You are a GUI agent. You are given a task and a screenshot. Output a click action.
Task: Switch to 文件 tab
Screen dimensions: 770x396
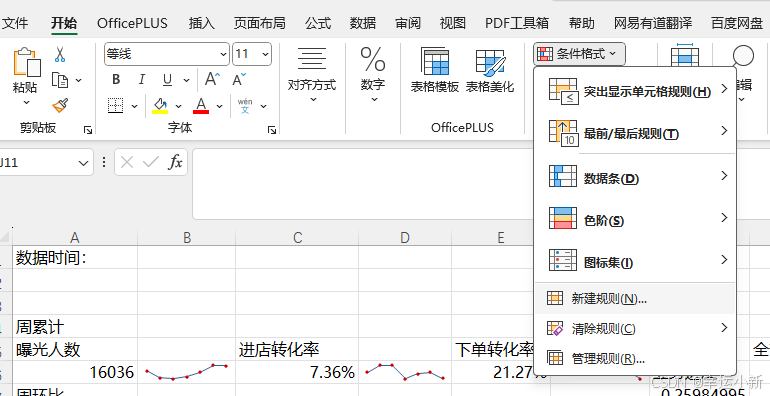[x=15, y=23]
